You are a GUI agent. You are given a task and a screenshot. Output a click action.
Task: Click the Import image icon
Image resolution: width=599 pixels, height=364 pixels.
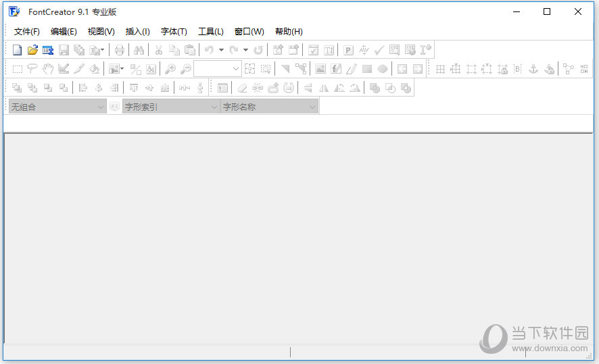click(x=320, y=69)
